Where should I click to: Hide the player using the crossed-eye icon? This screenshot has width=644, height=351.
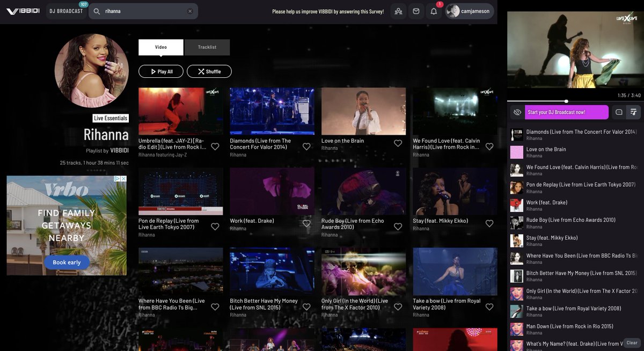point(517,112)
